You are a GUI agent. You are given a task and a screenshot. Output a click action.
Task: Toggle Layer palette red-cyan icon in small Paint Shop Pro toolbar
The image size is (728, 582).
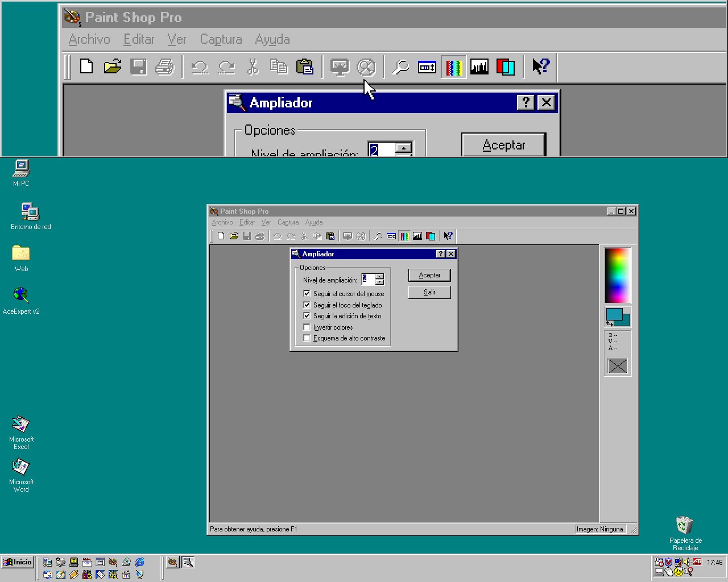click(x=431, y=236)
